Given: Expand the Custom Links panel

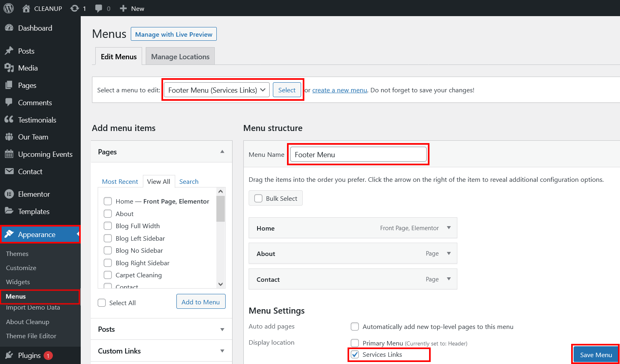Looking at the screenshot, I should (222, 351).
